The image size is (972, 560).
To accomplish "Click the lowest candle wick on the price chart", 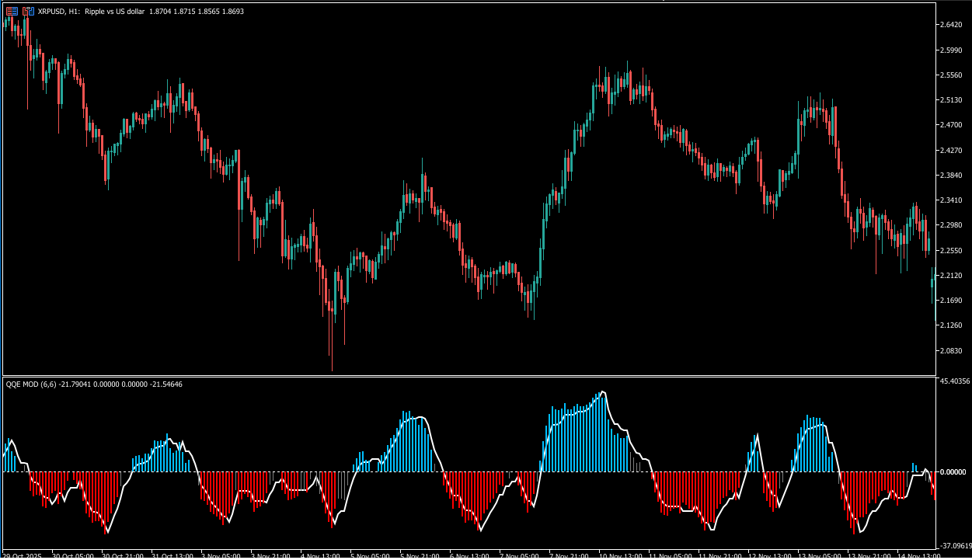I will (x=332, y=365).
